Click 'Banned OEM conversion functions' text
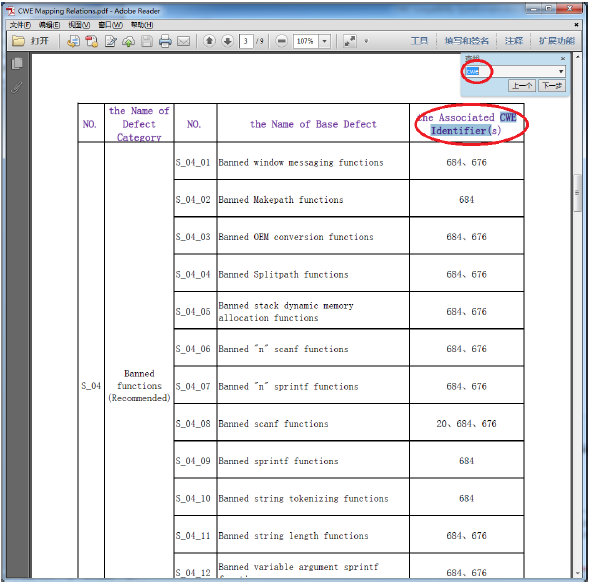The width and height of the screenshot is (592, 584). 296,237
